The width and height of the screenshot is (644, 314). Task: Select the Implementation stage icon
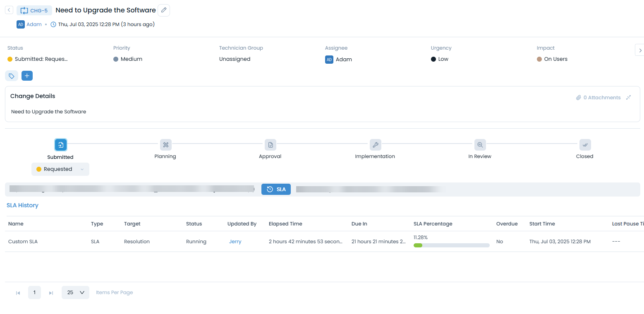click(375, 145)
